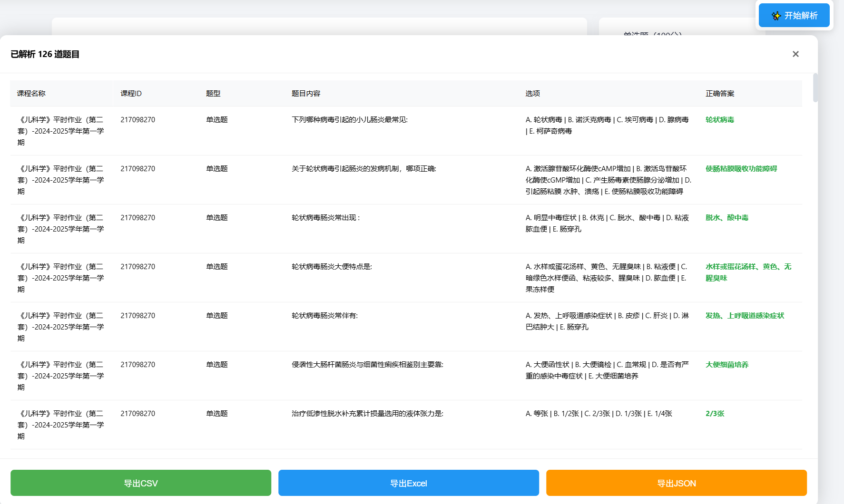Select the question 轮状病毒肠炎大便特点是

332,267
